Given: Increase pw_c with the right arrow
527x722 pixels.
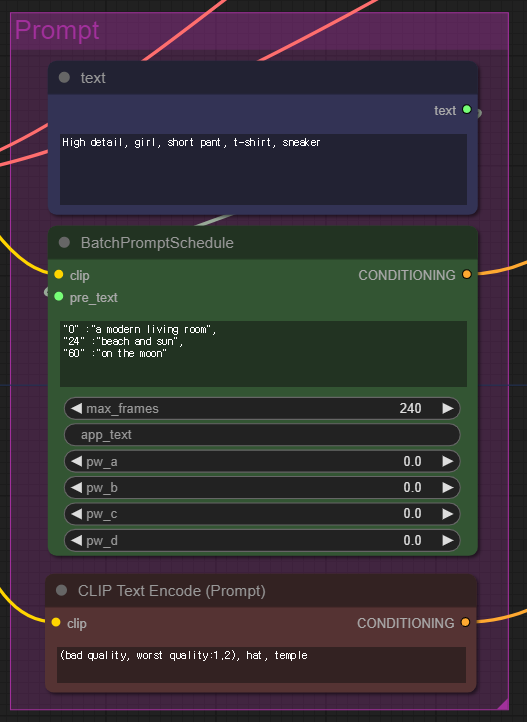Looking at the screenshot, I should pos(447,513).
